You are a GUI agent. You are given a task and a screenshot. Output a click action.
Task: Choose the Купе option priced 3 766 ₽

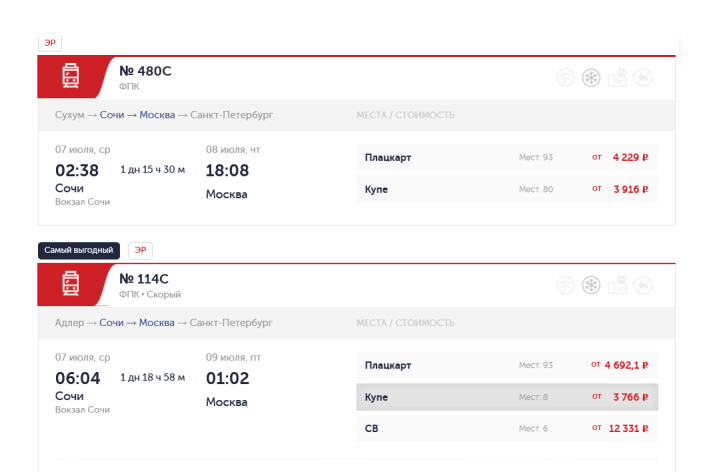click(x=507, y=397)
